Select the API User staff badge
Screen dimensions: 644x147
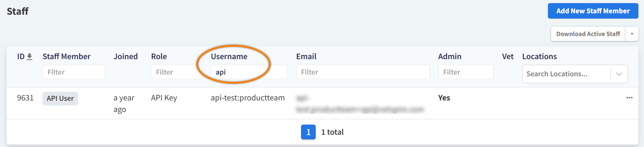[x=60, y=98]
